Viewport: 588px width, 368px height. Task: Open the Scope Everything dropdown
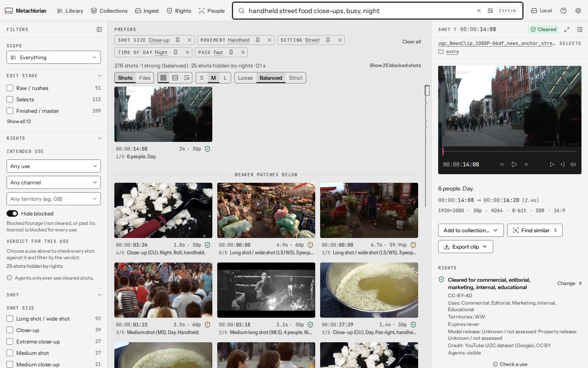53,57
